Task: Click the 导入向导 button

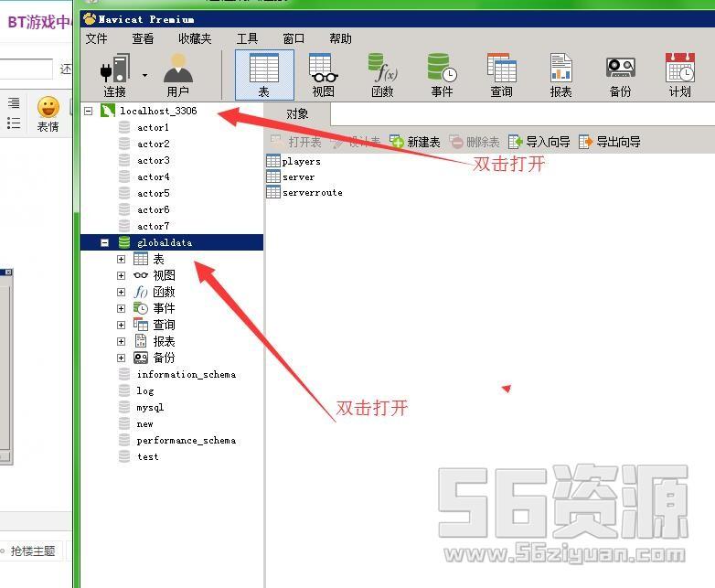Action: (x=539, y=142)
